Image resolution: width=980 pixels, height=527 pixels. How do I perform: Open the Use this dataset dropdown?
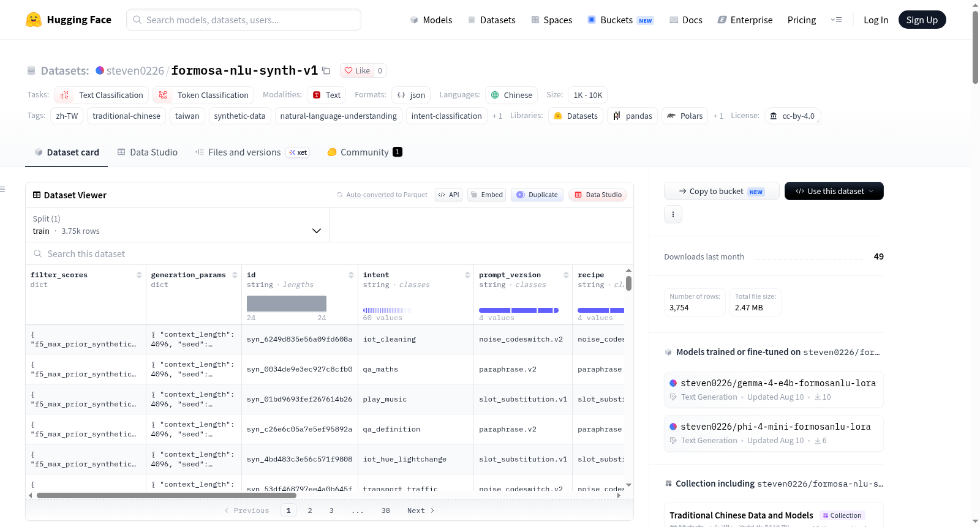[x=834, y=191]
